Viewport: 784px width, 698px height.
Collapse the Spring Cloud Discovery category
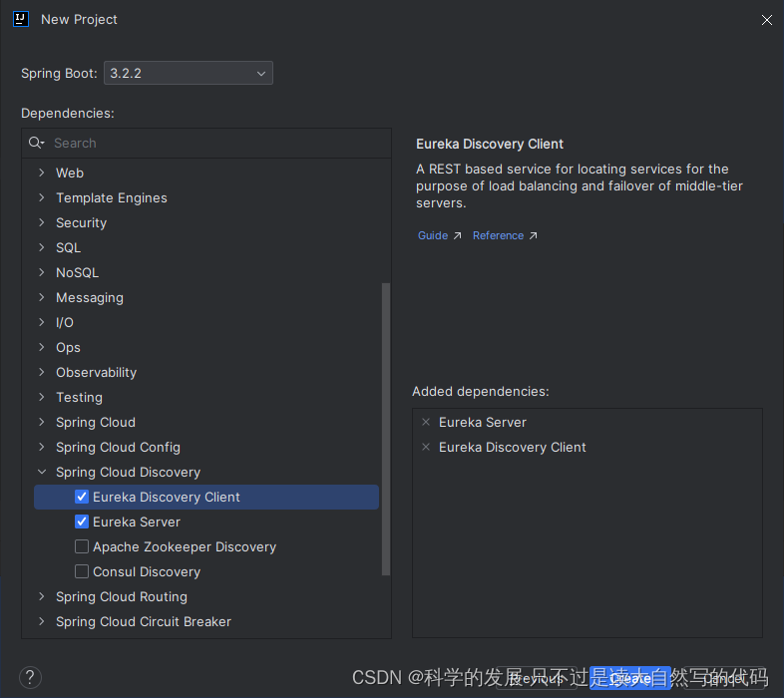coord(42,472)
